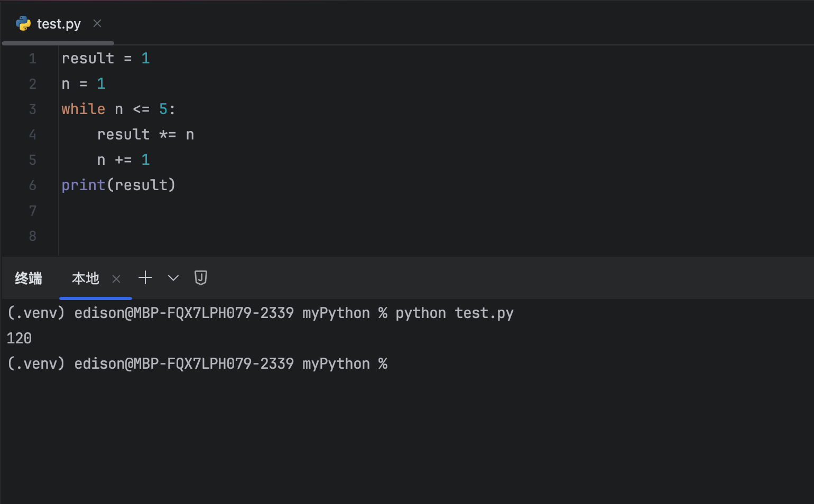Close the 本地 terminal tab
The image size is (814, 504).
click(117, 279)
